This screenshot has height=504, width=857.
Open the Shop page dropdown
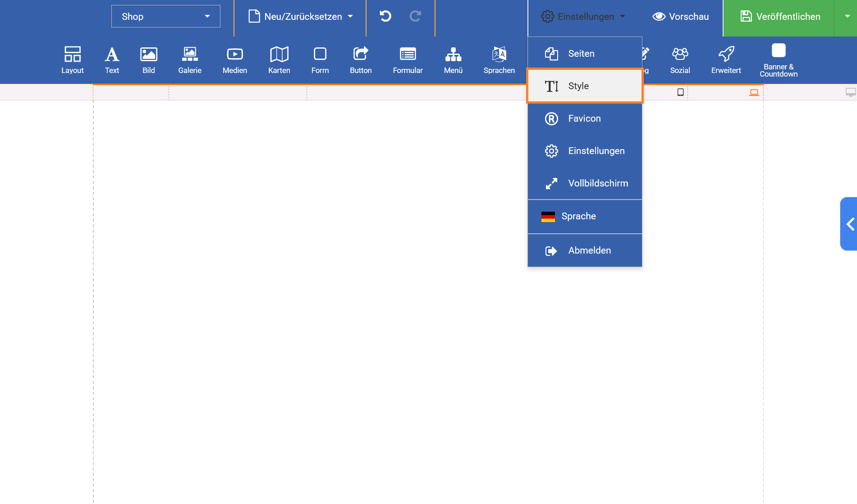tap(165, 17)
